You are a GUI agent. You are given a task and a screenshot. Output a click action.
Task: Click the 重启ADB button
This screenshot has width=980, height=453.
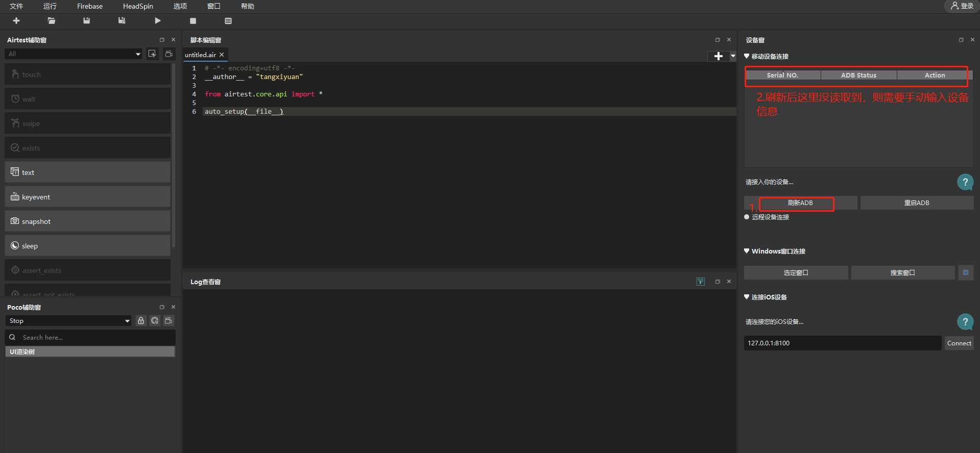(x=917, y=203)
